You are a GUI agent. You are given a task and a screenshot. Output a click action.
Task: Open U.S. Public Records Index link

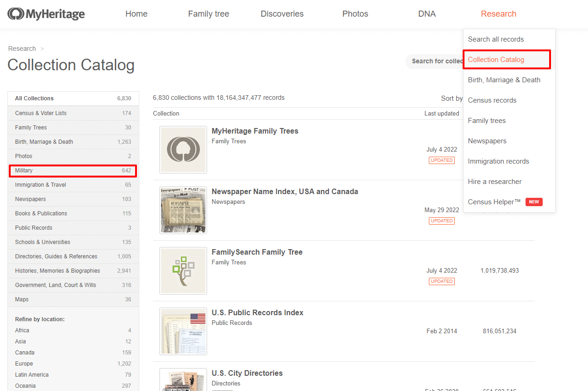(258, 313)
